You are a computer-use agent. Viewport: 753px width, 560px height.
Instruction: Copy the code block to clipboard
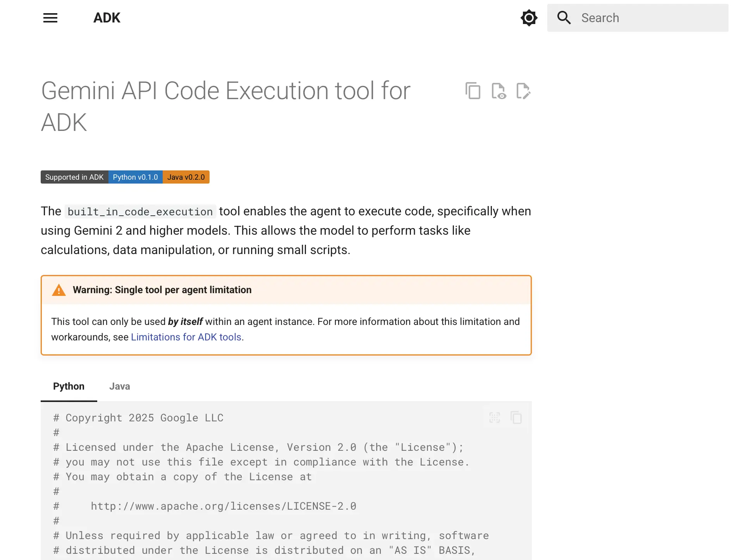(516, 417)
